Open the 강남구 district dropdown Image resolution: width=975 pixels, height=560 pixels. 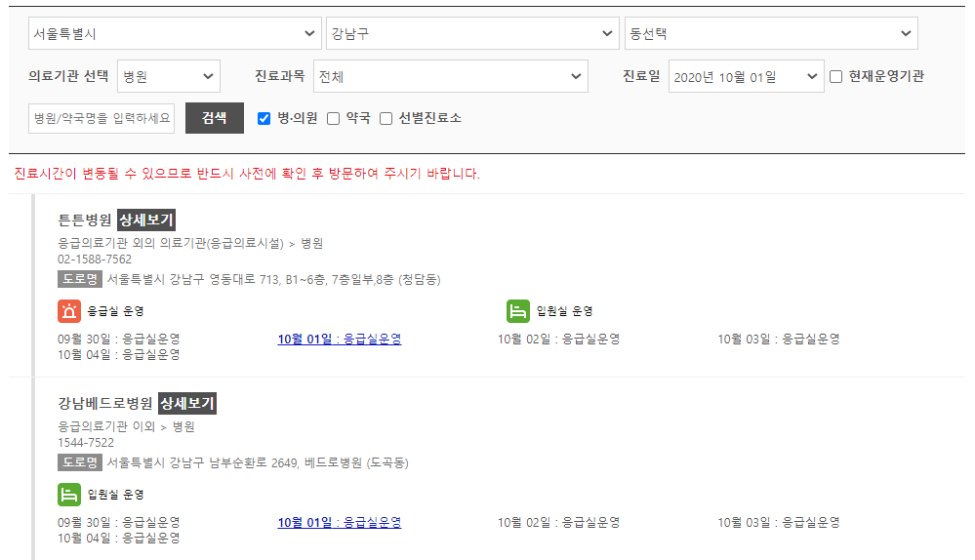click(x=472, y=33)
